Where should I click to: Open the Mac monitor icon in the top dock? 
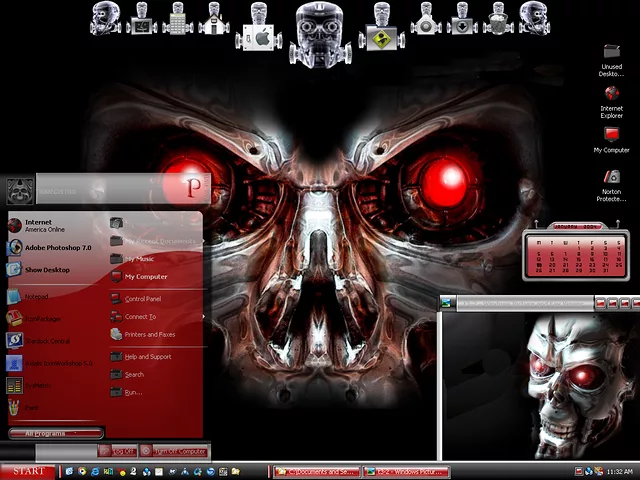(142, 19)
